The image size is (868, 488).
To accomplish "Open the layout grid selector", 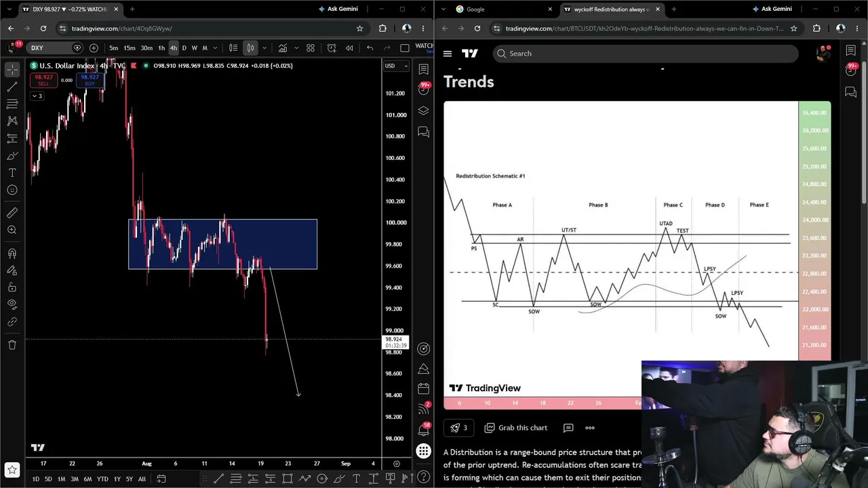I will [x=311, y=48].
